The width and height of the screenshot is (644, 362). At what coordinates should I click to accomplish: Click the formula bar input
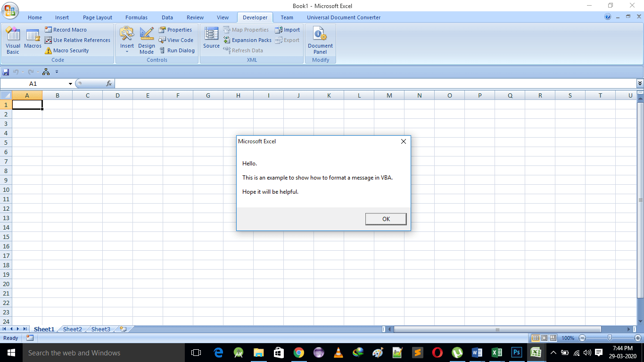tap(375, 83)
